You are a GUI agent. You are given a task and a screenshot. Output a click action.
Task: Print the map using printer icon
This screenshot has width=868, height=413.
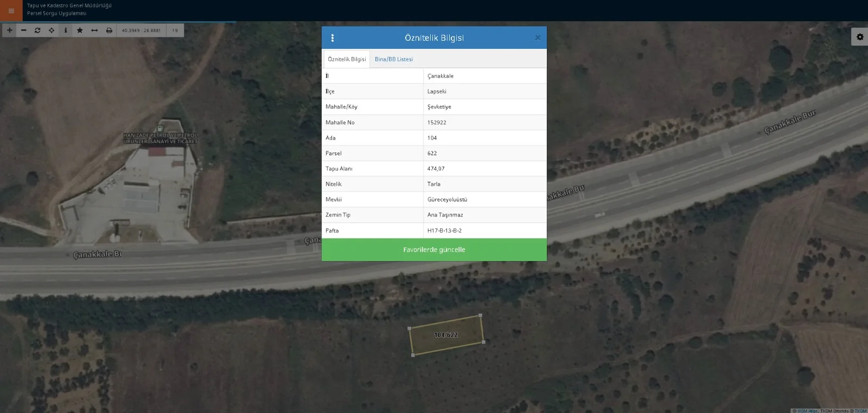tap(109, 30)
